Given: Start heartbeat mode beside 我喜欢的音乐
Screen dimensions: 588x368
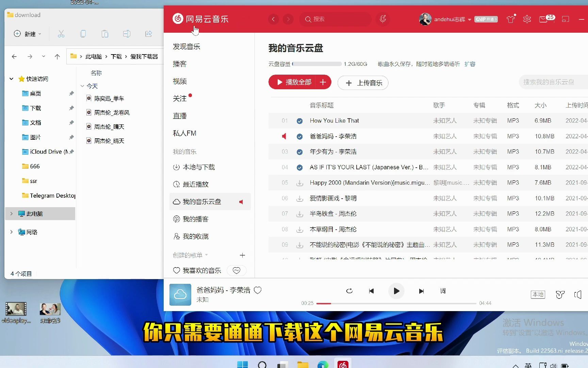Looking at the screenshot, I should tap(236, 270).
